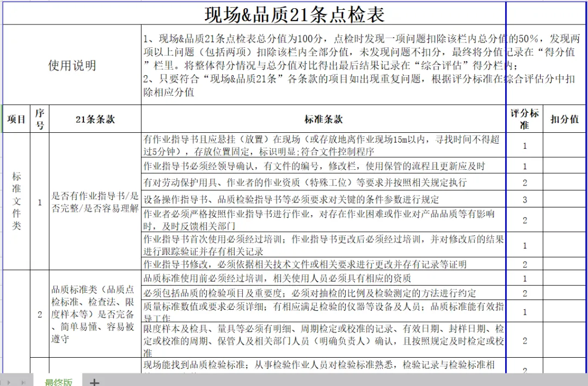588x386 pixels.
Task: Select empty 扣分值 cell for 限度样本及检具 row
Action: pos(565,340)
